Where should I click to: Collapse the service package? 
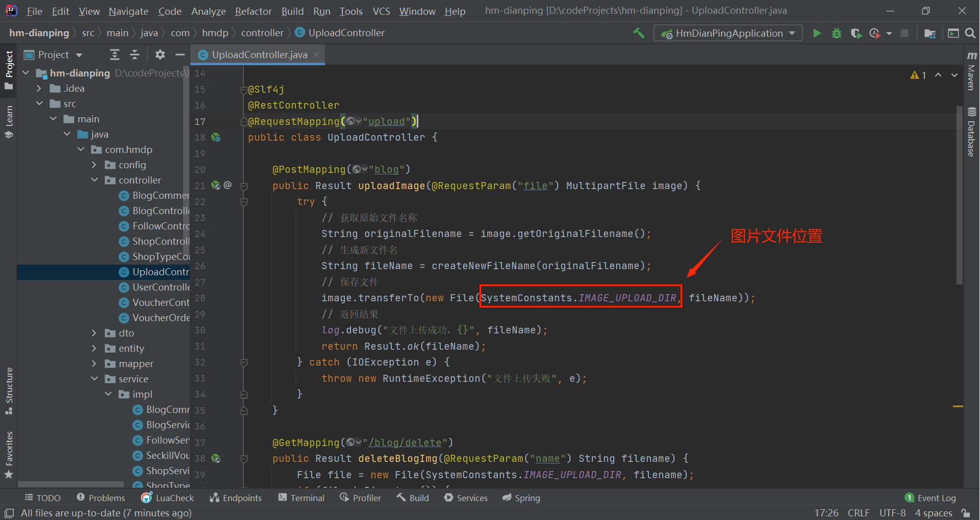pyautogui.click(x=94, y=379)
